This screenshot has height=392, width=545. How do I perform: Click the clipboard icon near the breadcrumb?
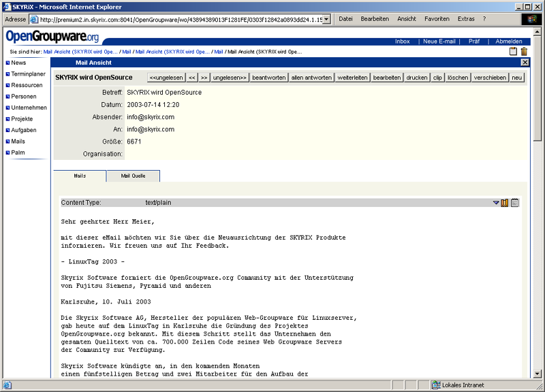(513, 52)
